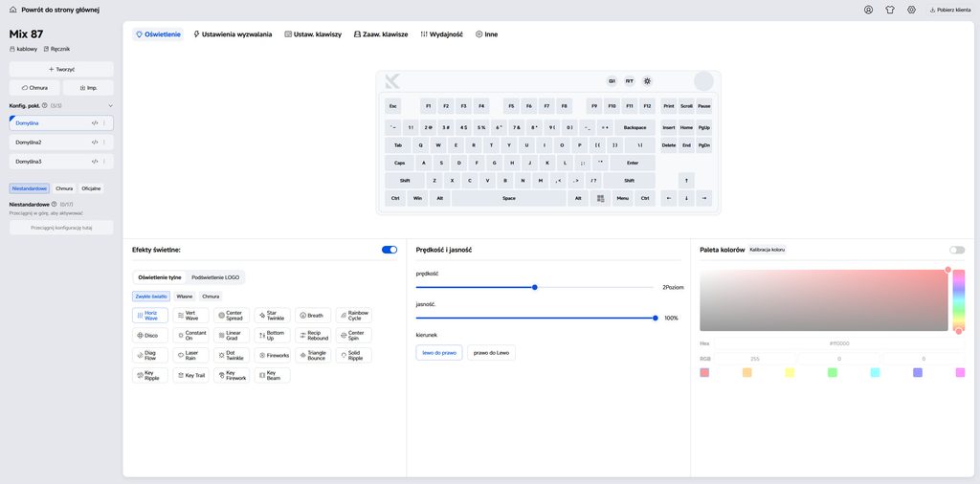Click the home icon at top left
980x484 pixels.
[13, 10]
